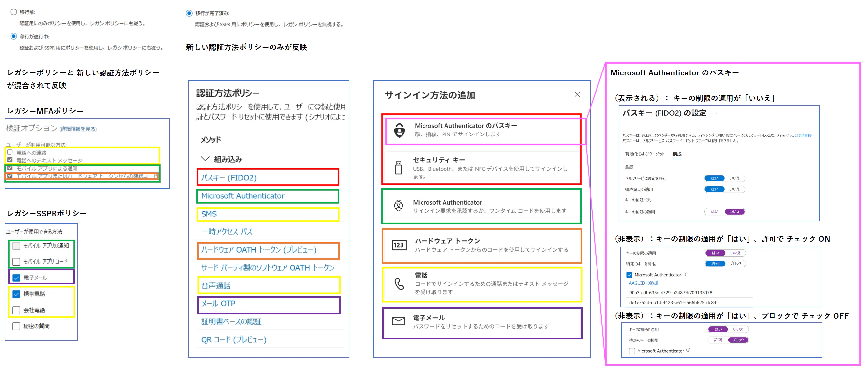Close the サインイン方法の追加 dialog
868x370 pixels.
click(x=577, y=94)
